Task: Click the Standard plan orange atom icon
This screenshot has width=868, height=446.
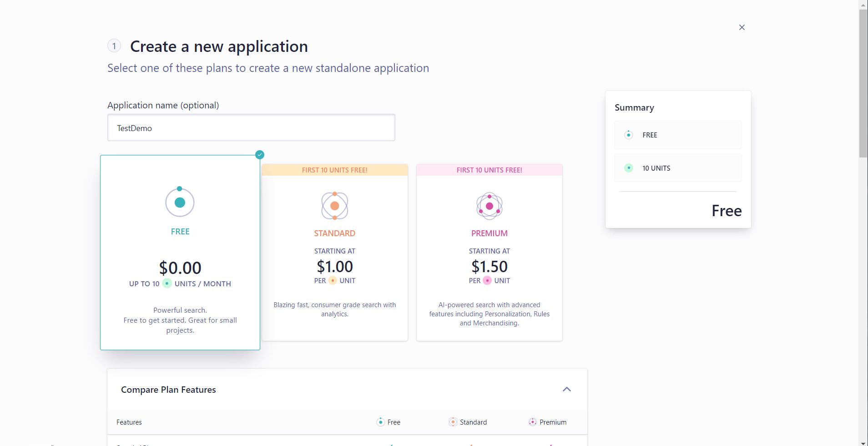Action: click(334, 206)
